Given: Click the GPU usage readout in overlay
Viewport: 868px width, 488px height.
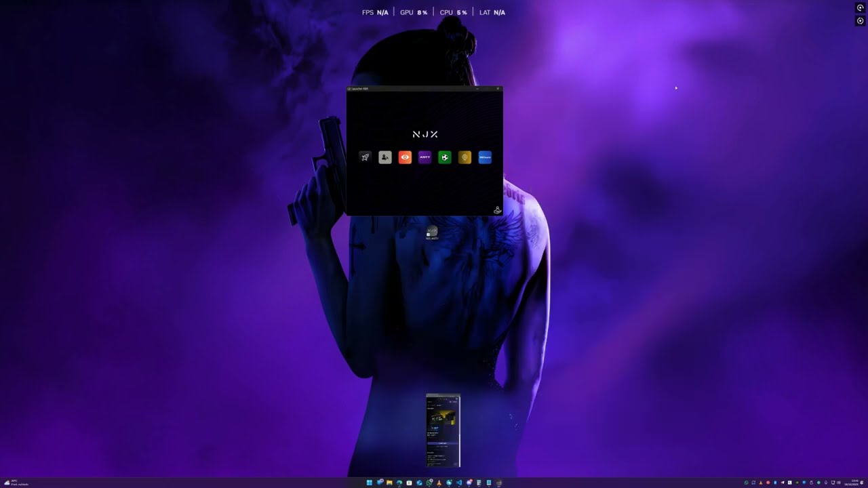Looking at the screenshot, I should tap(414, 12).
